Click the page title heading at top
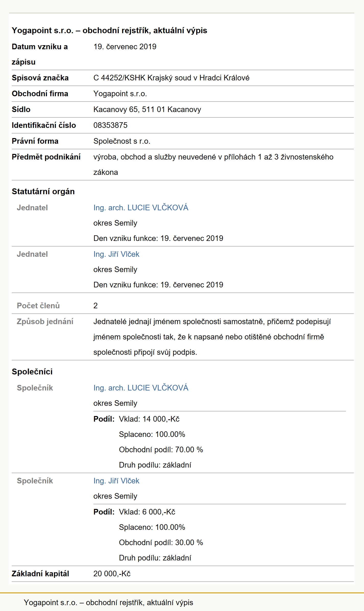Screen dimensions: 364x611 [110, 30]
